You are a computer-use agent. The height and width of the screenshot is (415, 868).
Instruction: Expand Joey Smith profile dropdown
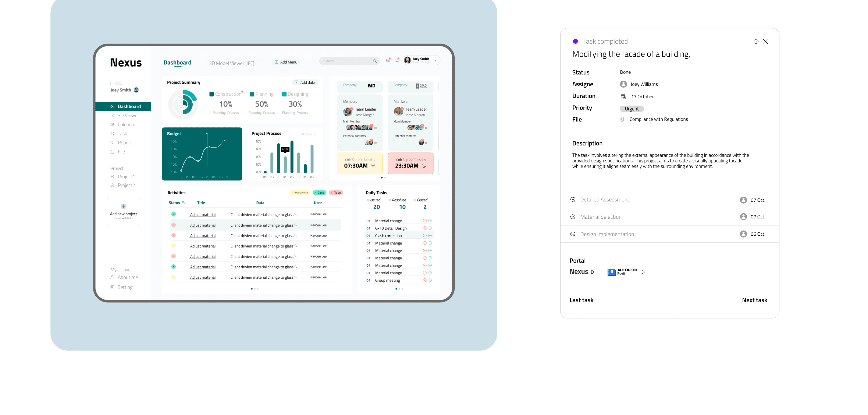click(435, 60)
